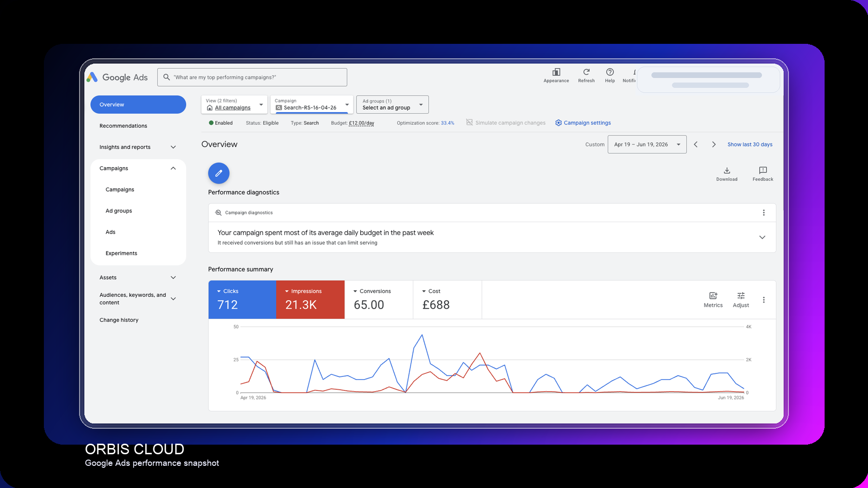Open the Impressions metric dropdown tile
This screenshot has width=868, height=488.
click(x=311, y=300)
